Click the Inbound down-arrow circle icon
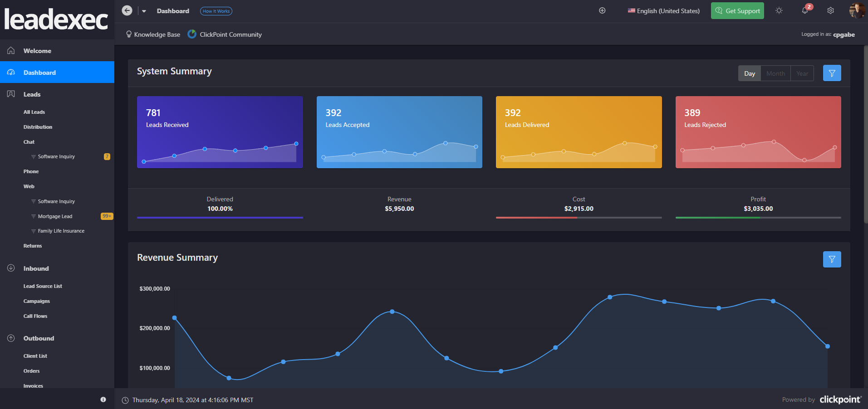The height and width of the screenshot is (409, 868). (x=11, y=268)
